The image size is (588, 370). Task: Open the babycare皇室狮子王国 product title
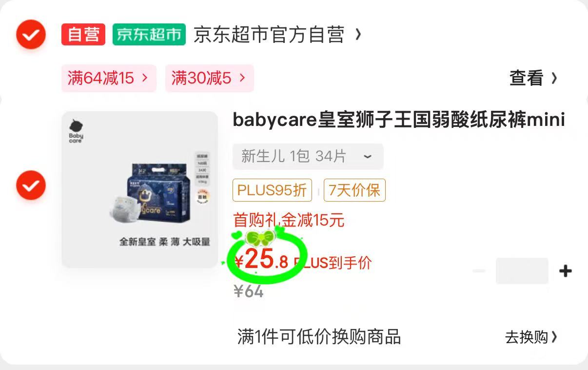[399, 120]
